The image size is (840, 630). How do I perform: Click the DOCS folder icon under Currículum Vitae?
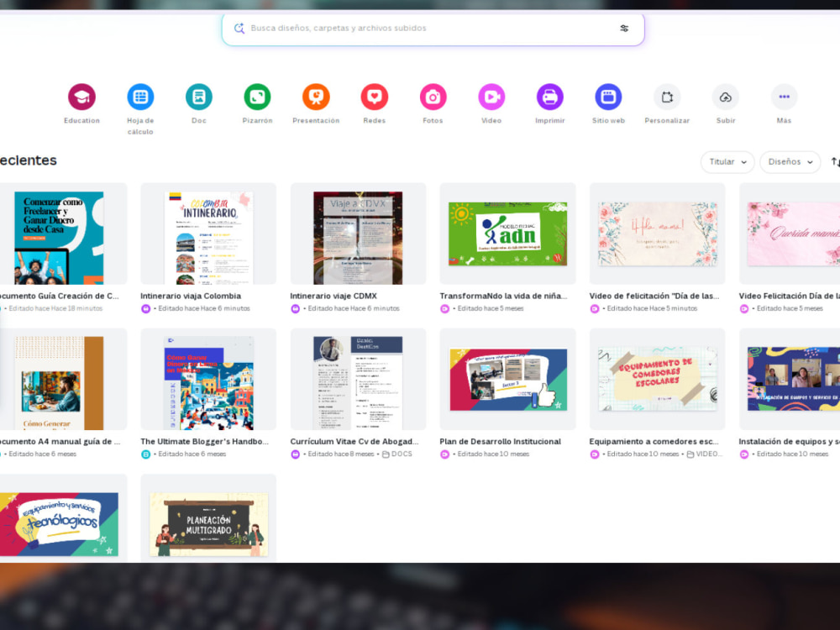coord(386,454)
